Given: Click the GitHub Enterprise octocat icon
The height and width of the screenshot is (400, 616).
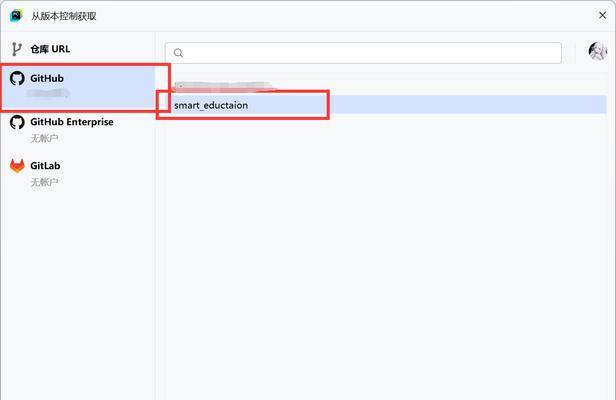Looking at the screenshot, I should 17,122.
